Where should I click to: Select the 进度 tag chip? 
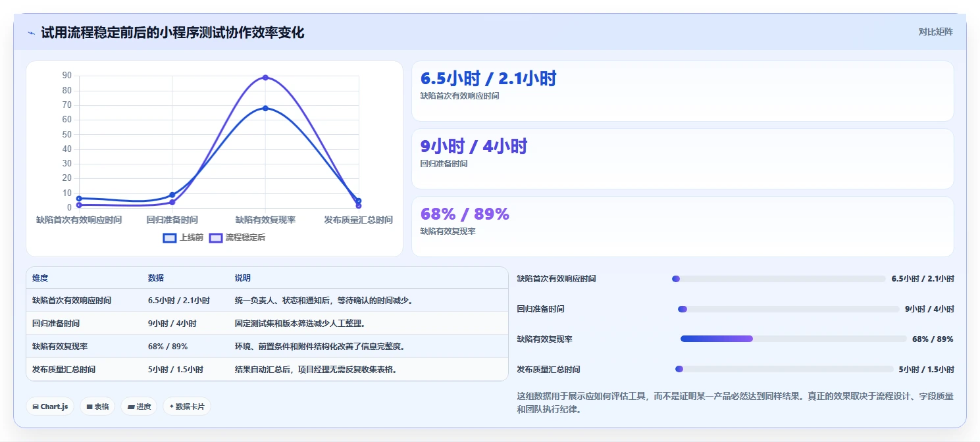point(140,406)
